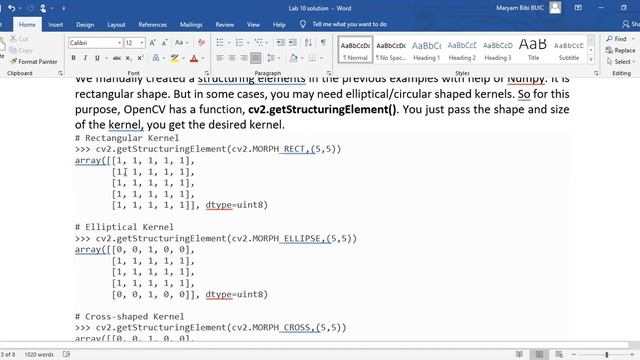Click the 1020 words count in status bar
This screenshot has width=640, height=360.
click(39, 355)
